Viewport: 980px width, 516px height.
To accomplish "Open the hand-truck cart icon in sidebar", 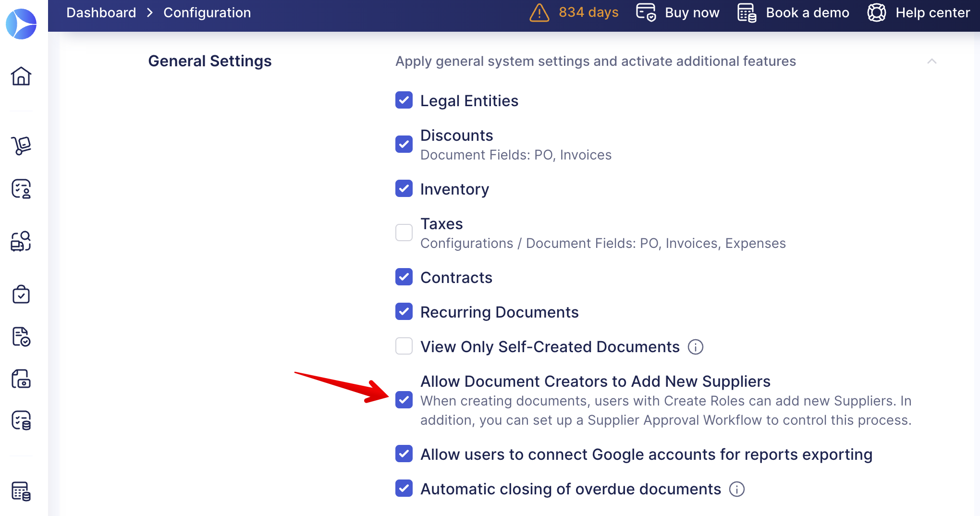I will click(x=21, y=146).
